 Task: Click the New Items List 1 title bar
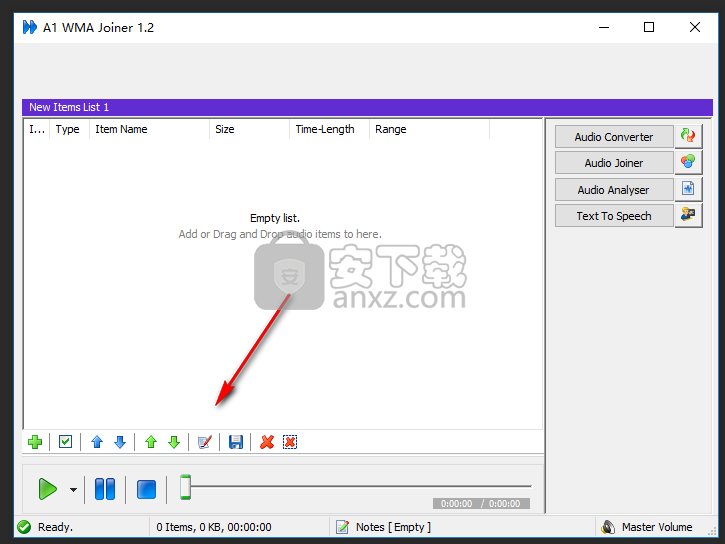pos(367,107)
